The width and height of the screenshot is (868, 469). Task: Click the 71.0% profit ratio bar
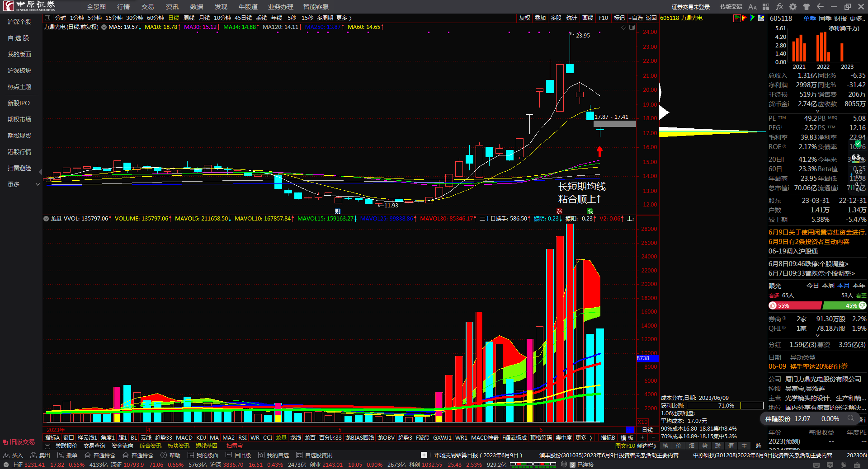pos(725,406)
